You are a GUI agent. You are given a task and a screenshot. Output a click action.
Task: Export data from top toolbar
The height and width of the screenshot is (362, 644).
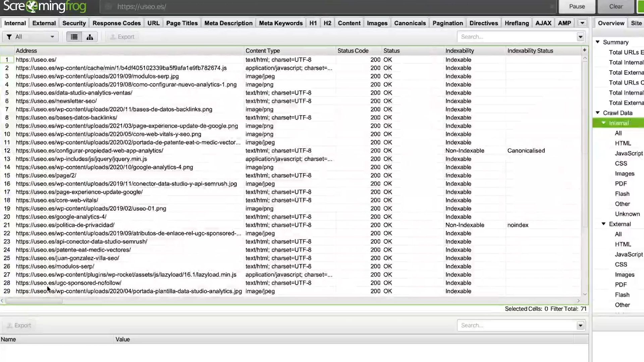pos(122,37)
